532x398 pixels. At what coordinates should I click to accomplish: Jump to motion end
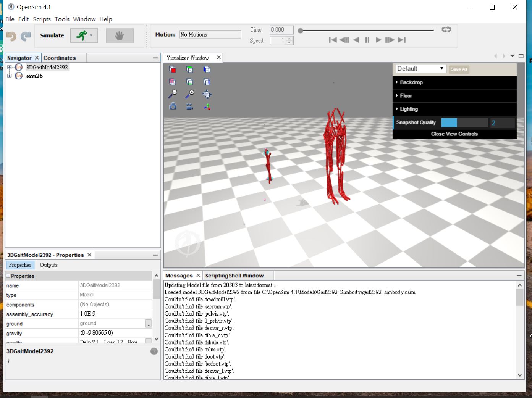tap(401, 40)
